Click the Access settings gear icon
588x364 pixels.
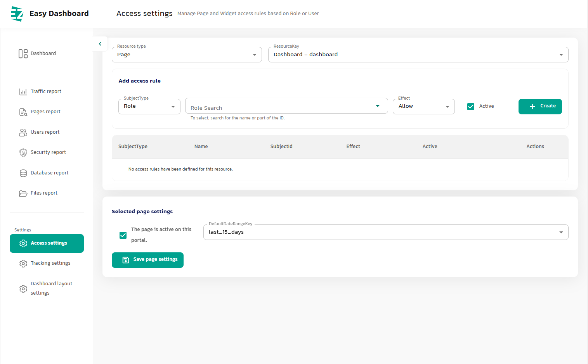click(x=23, y=243)
